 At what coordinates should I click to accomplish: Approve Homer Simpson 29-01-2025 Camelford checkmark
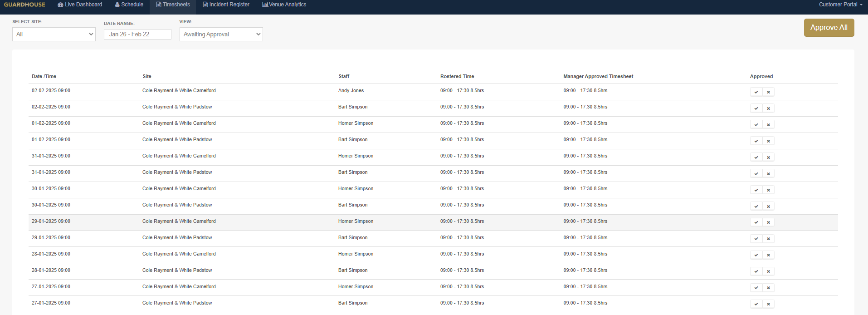coord(756,222)
